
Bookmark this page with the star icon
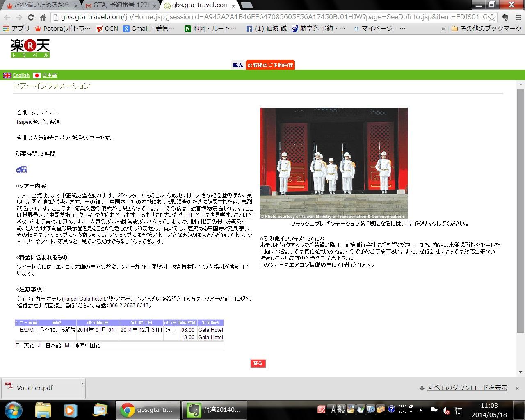[x=492, y=18]
